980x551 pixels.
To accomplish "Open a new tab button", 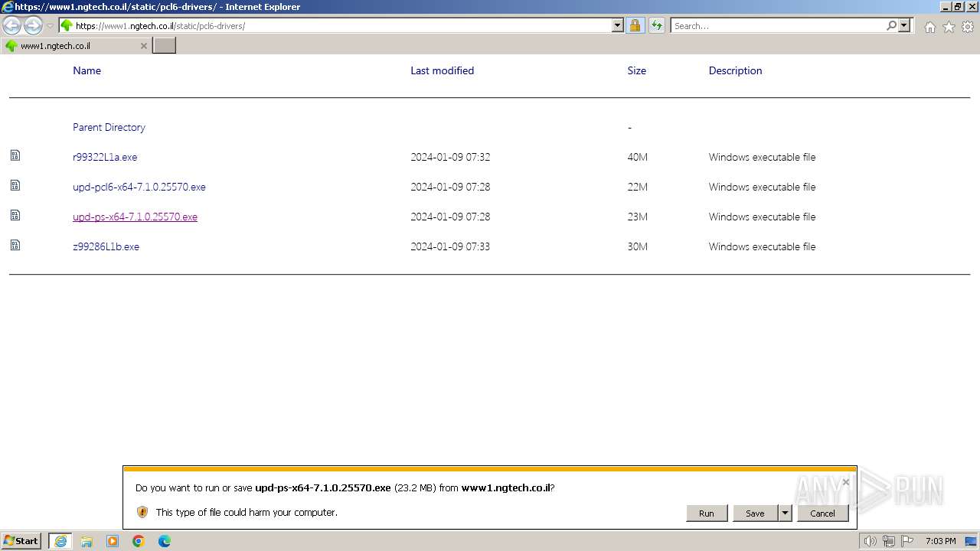I will pyautogui.click(x=165, y=46).
